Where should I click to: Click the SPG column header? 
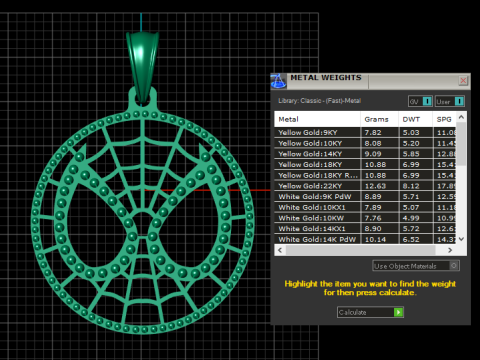pos(444,119)
